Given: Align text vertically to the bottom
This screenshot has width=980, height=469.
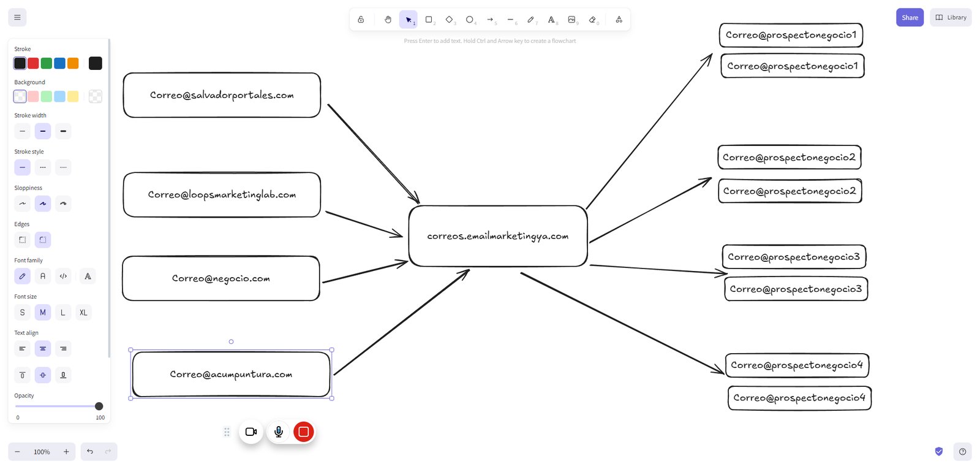Looking at the screenshot, I should tap(63, 375).
